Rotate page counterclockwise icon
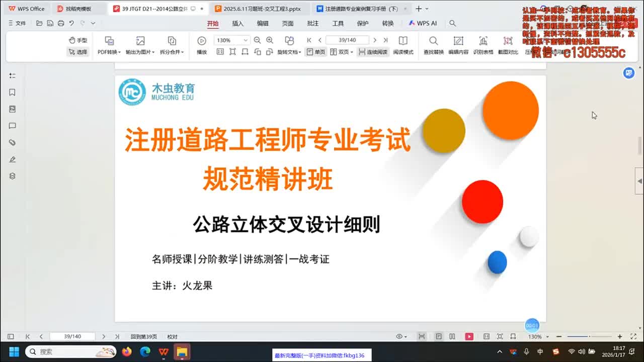This screenshot has height=362, width=644. (x=258, y=52)
